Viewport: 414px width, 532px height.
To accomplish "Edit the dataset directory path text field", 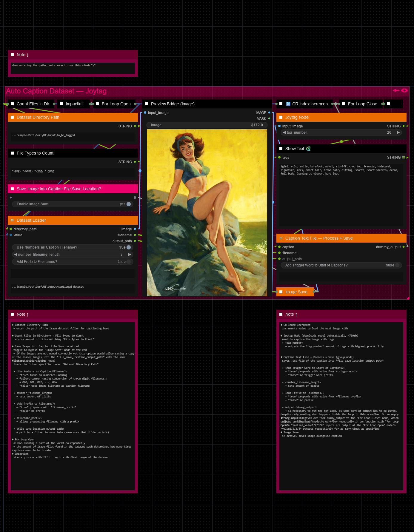I will point(73,137).
